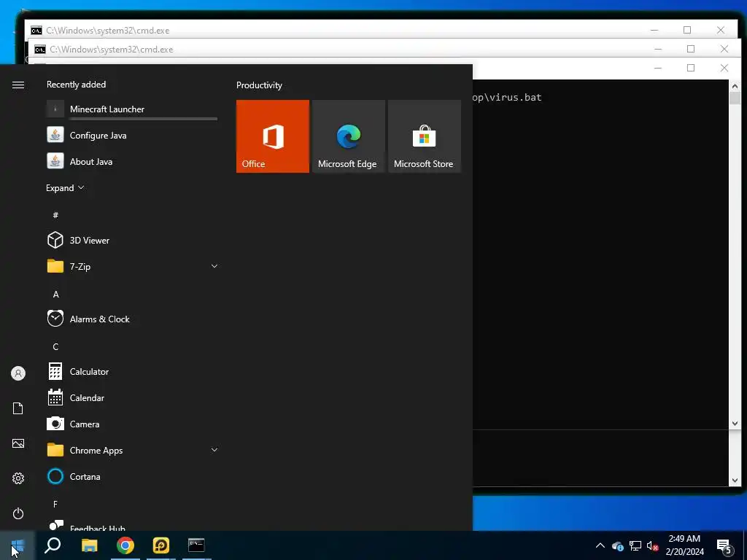Launch the Camera app
Image resolution: width=747 pixels, height=560 pixels.
click(x=132, y=424)
